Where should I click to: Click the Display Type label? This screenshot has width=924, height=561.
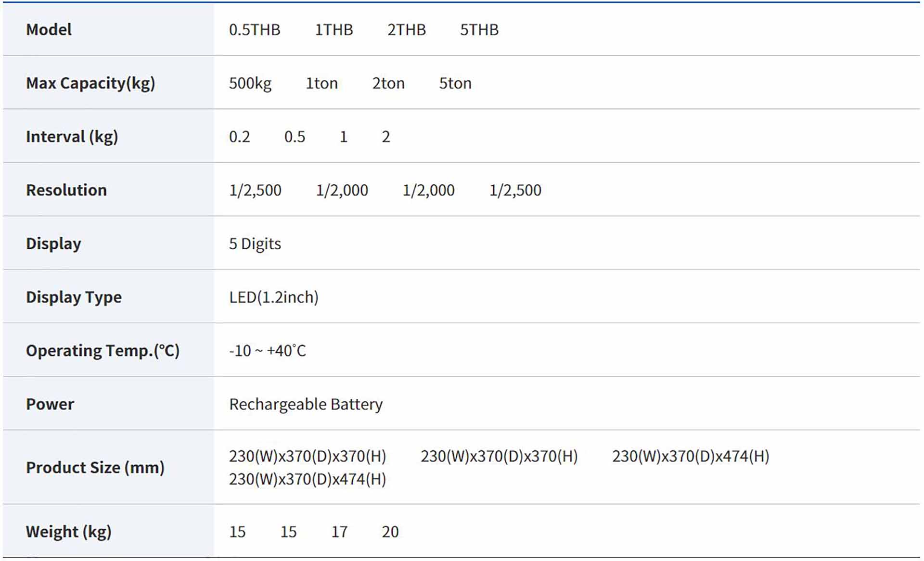74,297
